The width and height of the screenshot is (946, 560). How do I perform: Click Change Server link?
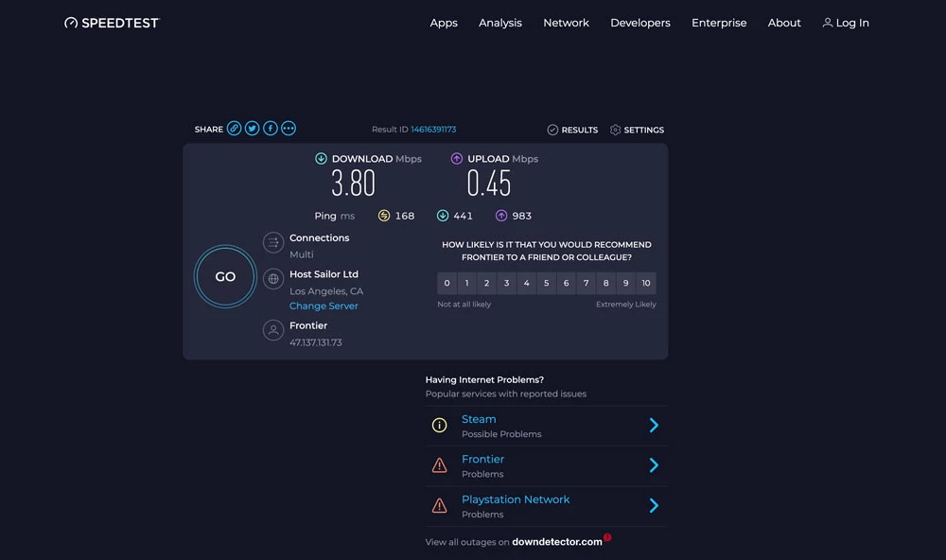point(324,306)
